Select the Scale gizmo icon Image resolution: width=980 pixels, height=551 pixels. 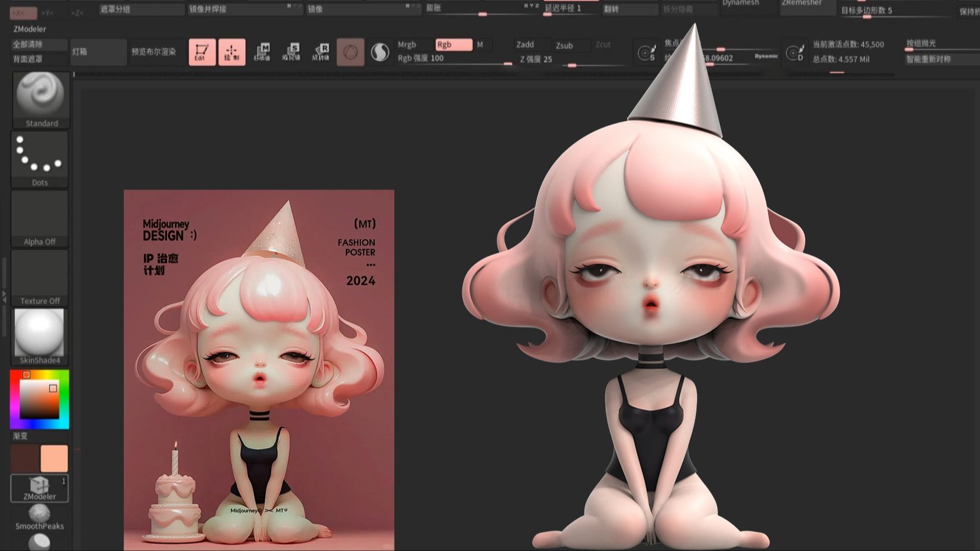pos(291,52)
